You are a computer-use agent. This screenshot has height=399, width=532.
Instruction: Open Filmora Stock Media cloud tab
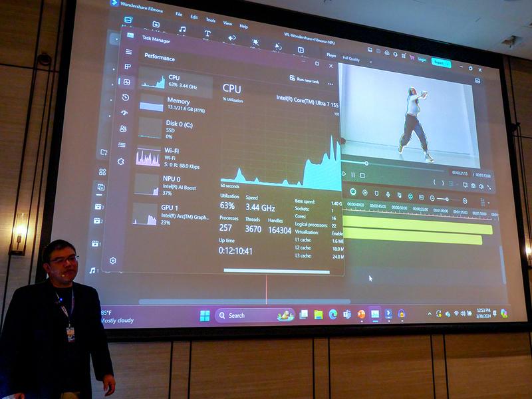(156, 25)
